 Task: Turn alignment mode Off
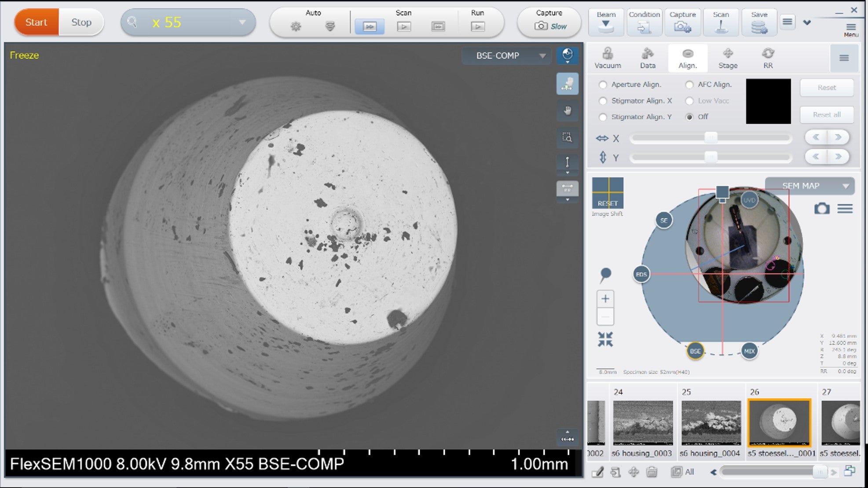click(689, 117)
